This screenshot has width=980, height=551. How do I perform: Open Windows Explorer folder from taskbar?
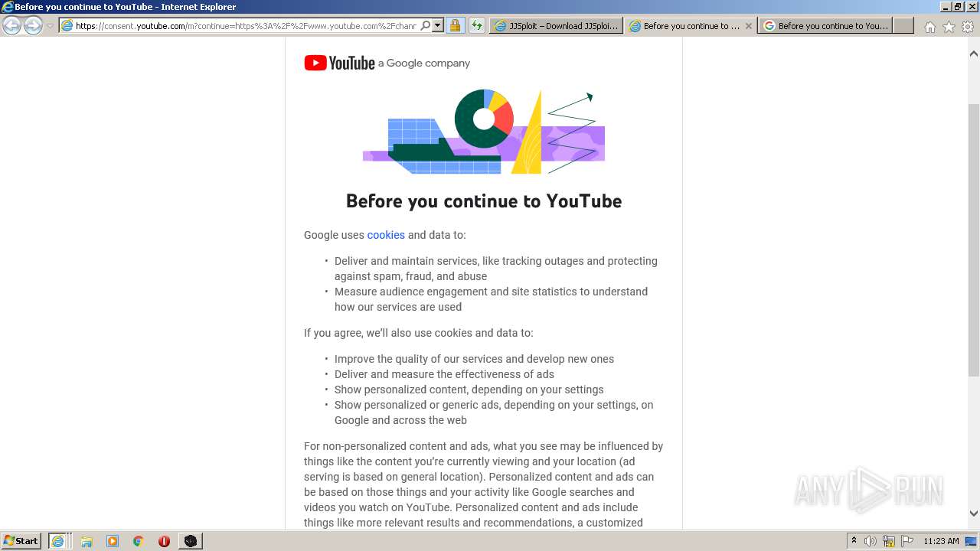coord(87,541)
